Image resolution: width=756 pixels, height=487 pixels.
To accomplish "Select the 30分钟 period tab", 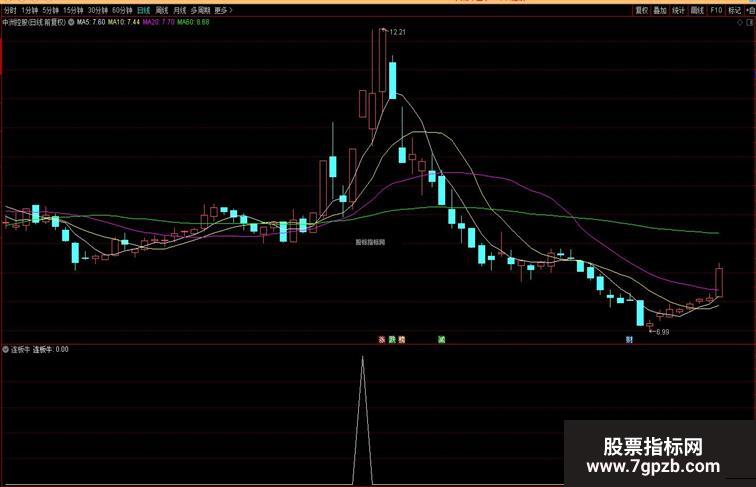I will coord(97,10).
